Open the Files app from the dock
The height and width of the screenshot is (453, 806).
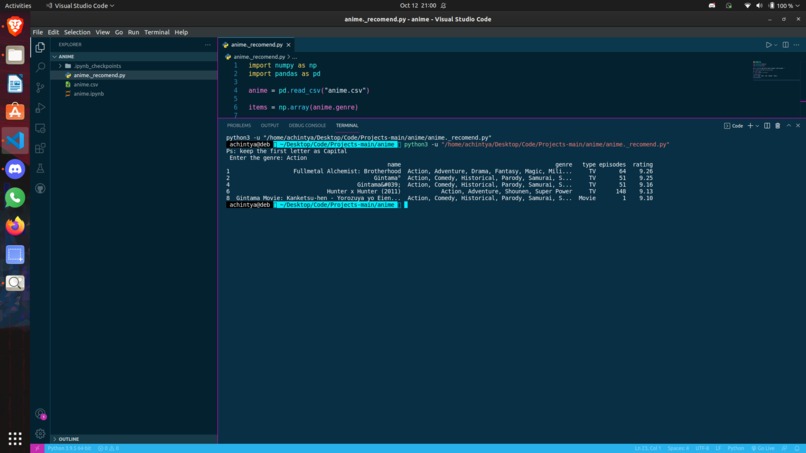15,55
